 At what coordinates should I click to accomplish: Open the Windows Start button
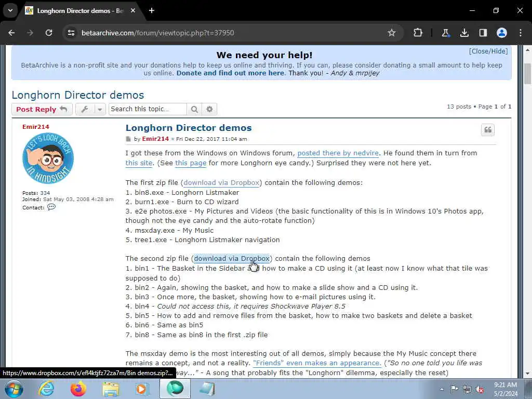14,389
